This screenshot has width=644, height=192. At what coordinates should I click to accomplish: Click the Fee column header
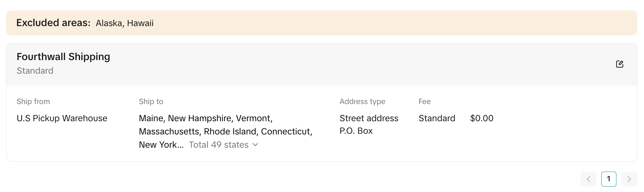[425, 102]
